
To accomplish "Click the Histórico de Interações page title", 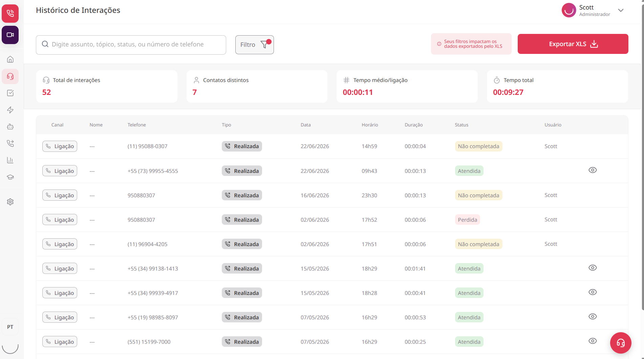I will pyautogui.click(x=78, y=10).
